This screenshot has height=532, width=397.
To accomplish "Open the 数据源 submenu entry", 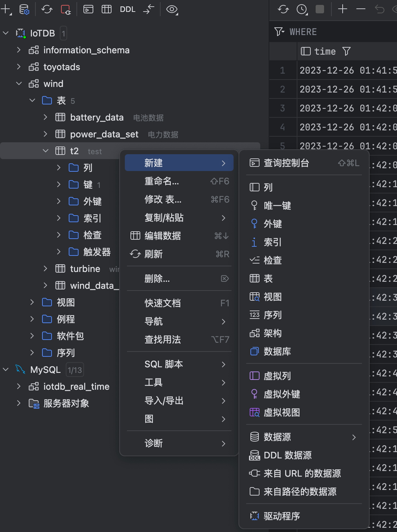I will click(277, 437).
